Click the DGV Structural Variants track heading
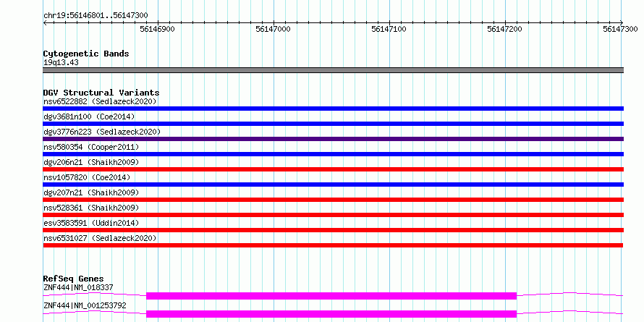Image resolution: width=644 pixels, height=322 pixels. (x=101, y=93)
